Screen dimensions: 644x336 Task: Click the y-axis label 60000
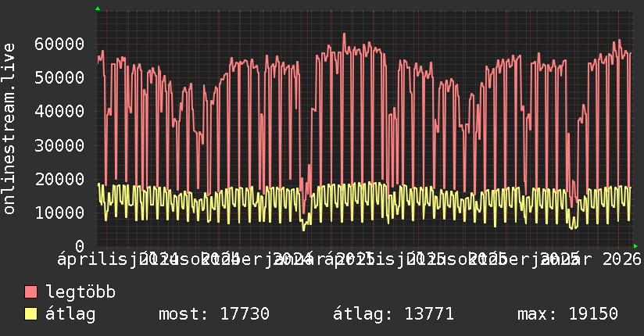coord(59,44)
